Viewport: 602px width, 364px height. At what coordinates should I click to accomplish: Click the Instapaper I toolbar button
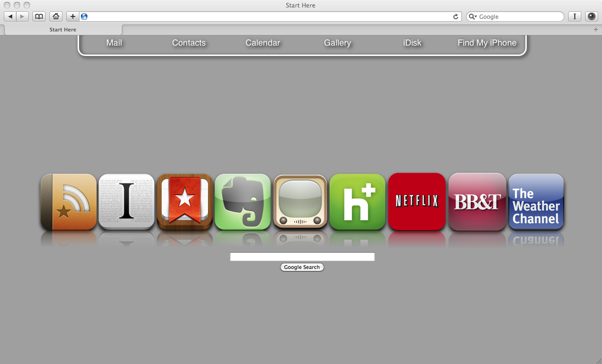point(575,16)
